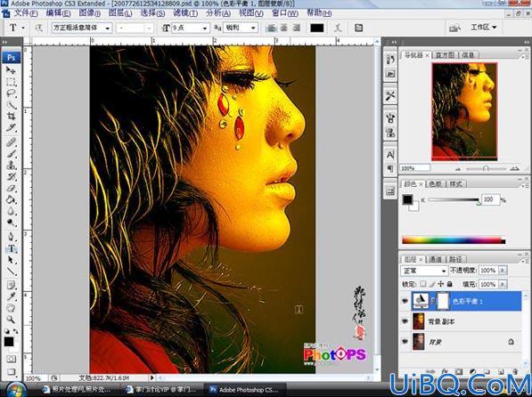Switch to the 直方图 tab
532x397 pixels.
pos(445,55)
